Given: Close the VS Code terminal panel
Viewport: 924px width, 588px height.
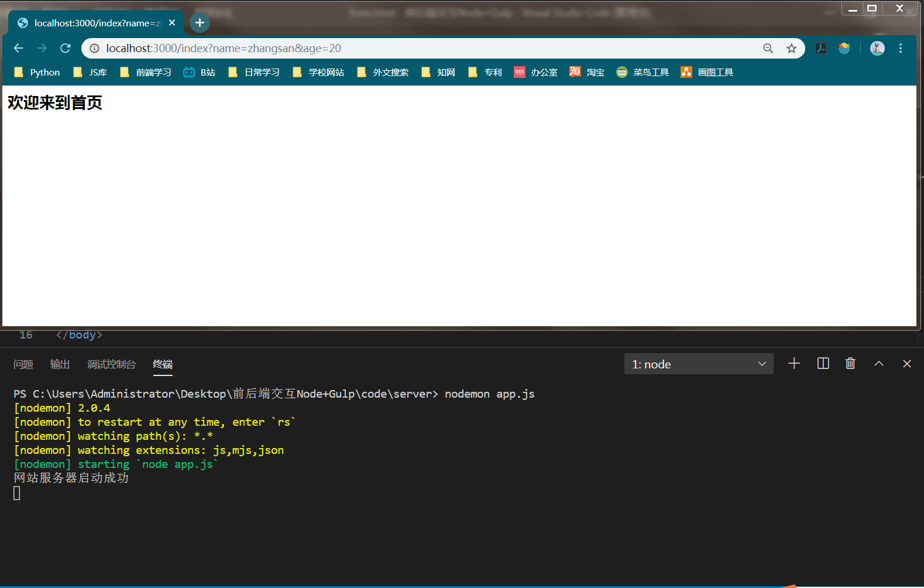Looking at the screenshot, I should coord(907,364).
